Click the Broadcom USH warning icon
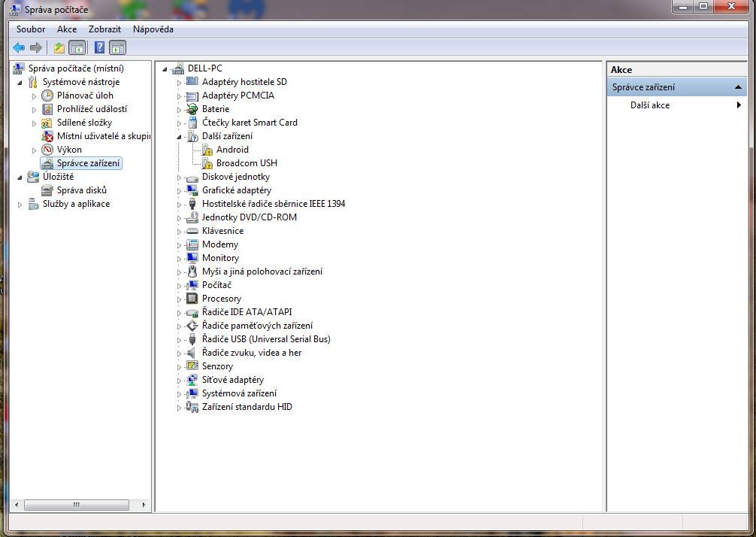Viewport: 756px width, 537px height. 207,163
